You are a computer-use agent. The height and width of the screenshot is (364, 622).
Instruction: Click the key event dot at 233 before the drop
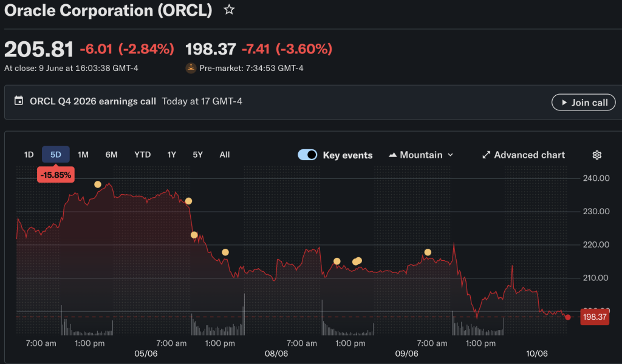coord(188,201)
